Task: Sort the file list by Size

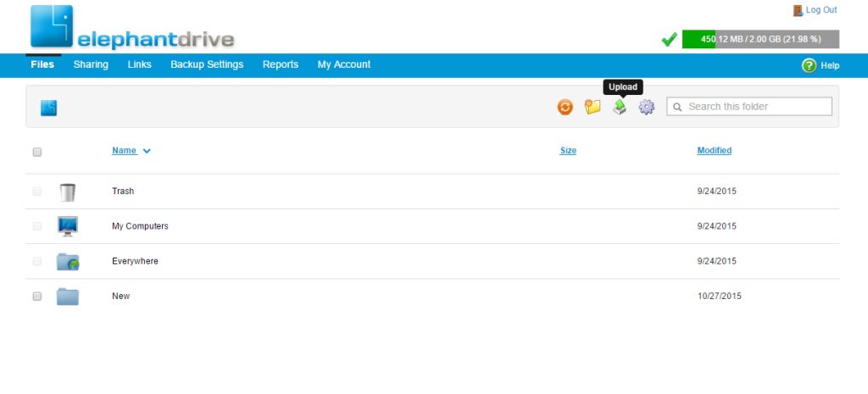Action: point(568,151)
